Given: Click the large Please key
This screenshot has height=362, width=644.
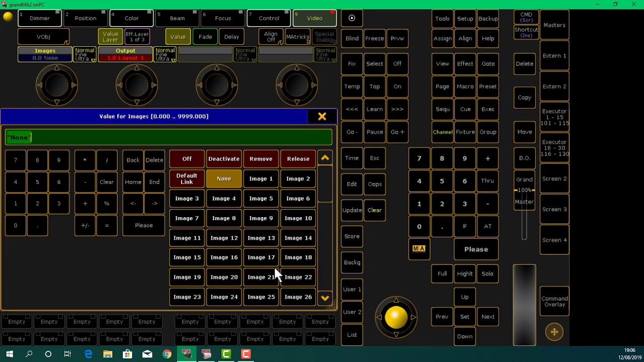Looking at the screenshot, I should tap(476, 249).
